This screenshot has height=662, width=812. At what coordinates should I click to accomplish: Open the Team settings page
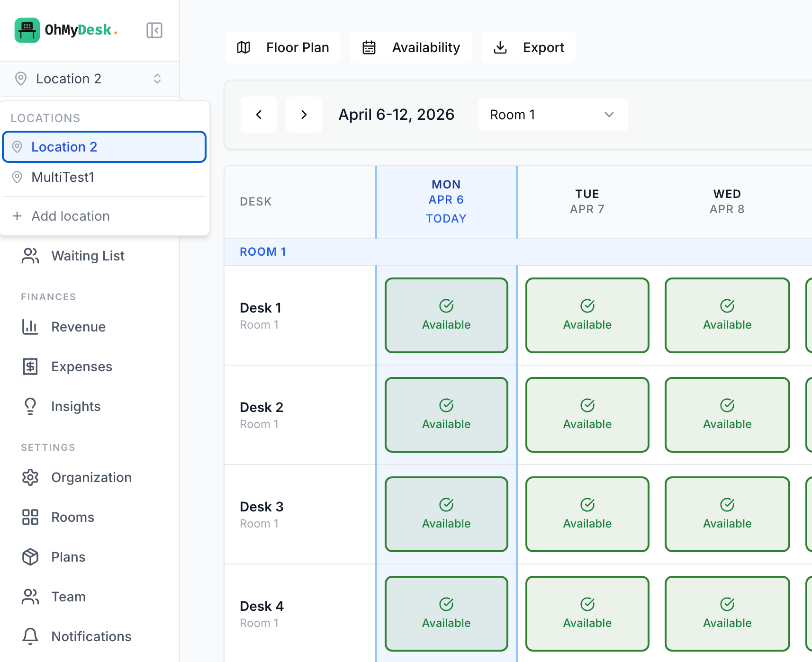click(x=68, y=597)
